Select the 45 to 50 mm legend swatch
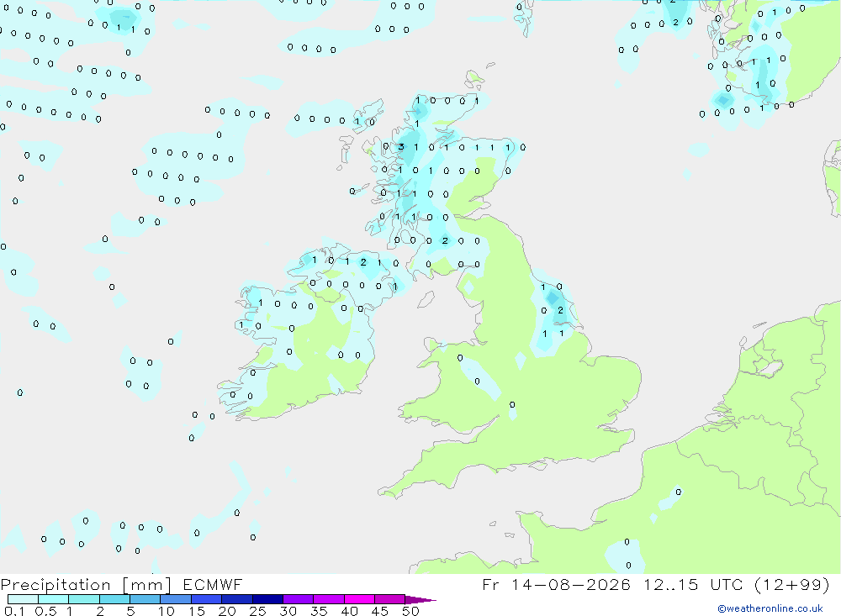The image size is (841, 616). point(389,599)
